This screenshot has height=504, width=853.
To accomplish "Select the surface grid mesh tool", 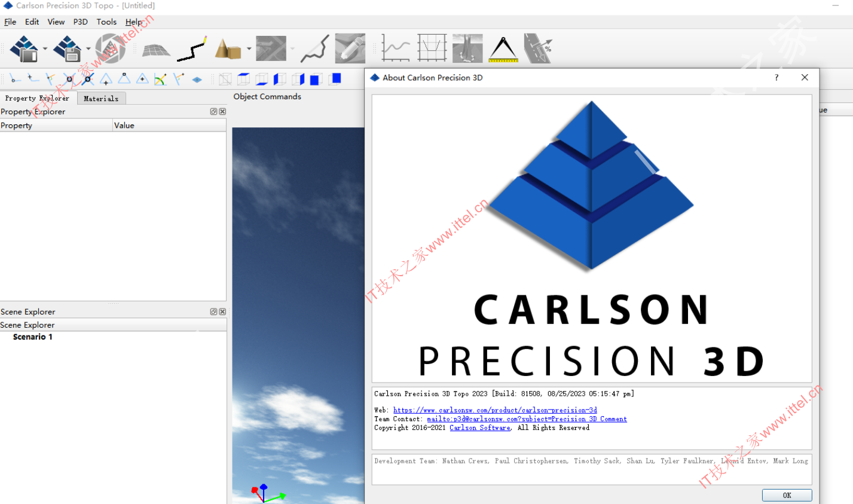I will pos(156,49).
